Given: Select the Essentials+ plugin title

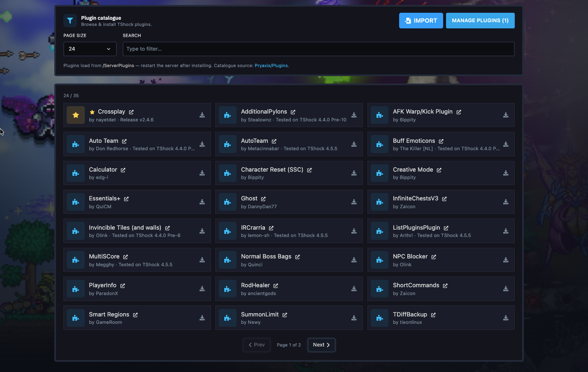Looking at the screenshot, I should (105, 198).
